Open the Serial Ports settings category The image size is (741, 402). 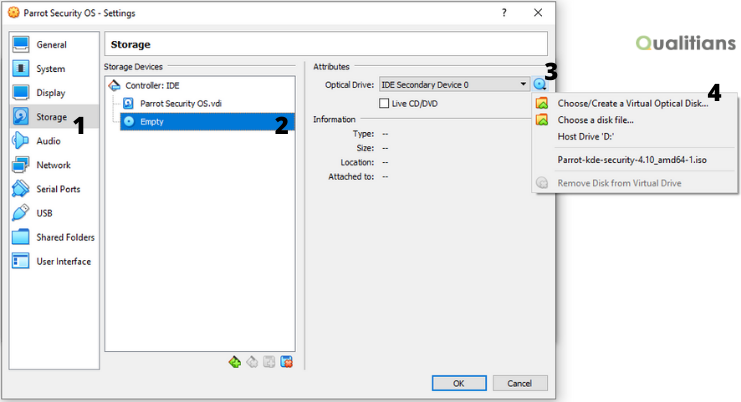tap(53, 189)
